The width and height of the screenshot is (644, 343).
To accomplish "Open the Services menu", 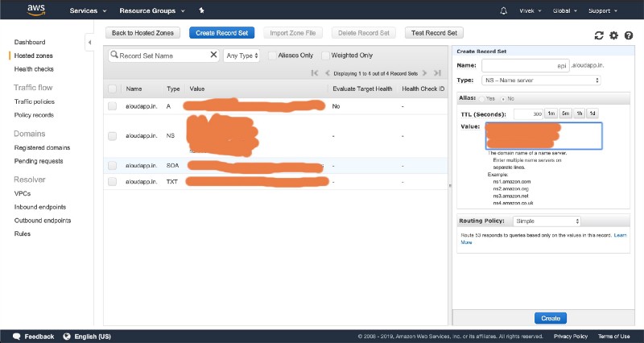I will point(88,10).
